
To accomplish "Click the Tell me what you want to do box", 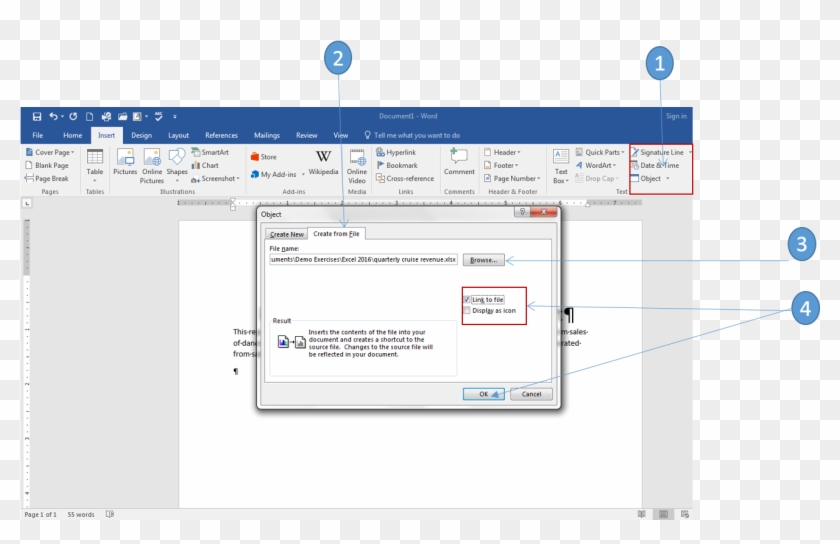I will (412, 136).
